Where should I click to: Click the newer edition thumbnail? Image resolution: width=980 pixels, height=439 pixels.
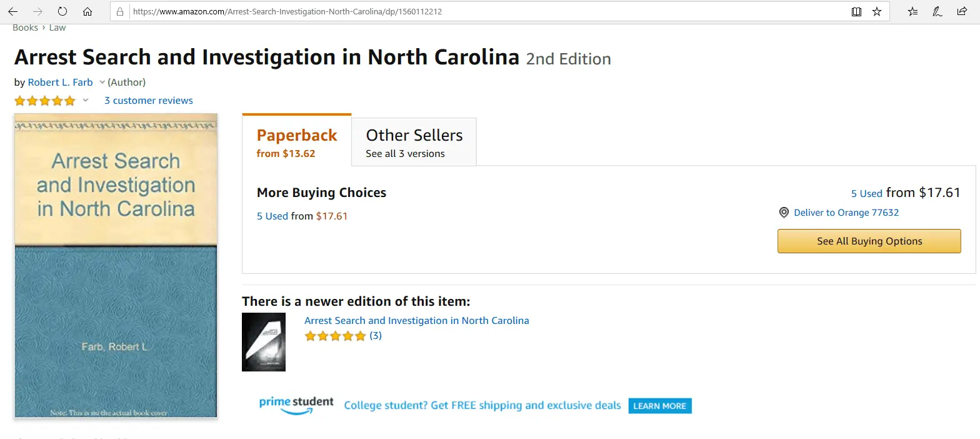click(264, 342)
